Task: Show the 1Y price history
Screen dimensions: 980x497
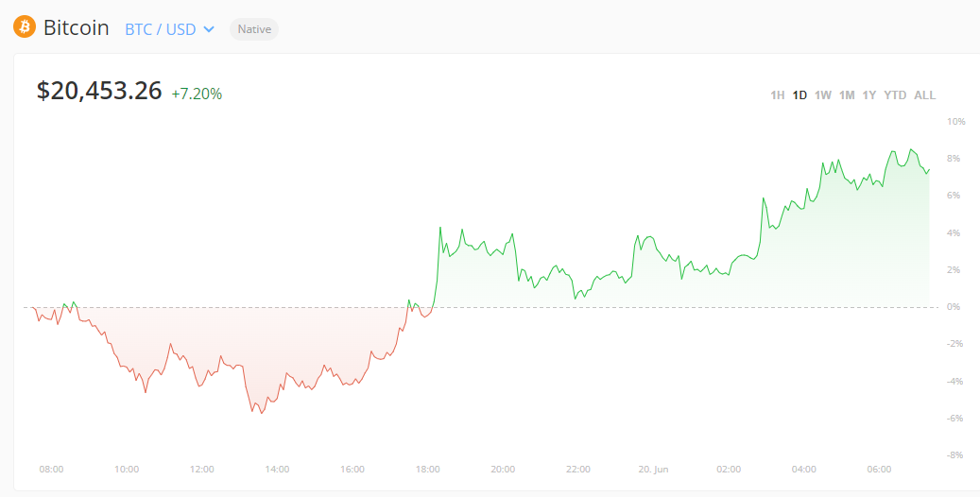Action: pyautogui.click(x=869, y=95)
